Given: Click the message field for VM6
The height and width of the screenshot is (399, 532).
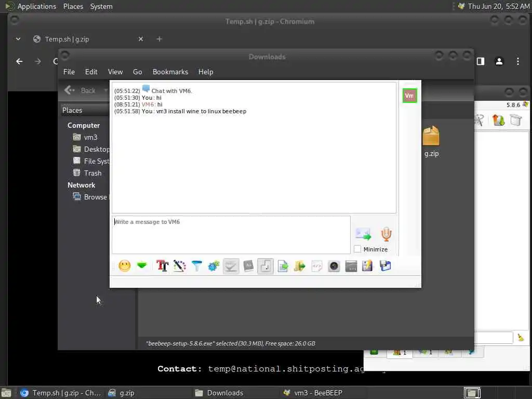Looking at the screenshot, I should pos(231,235).
